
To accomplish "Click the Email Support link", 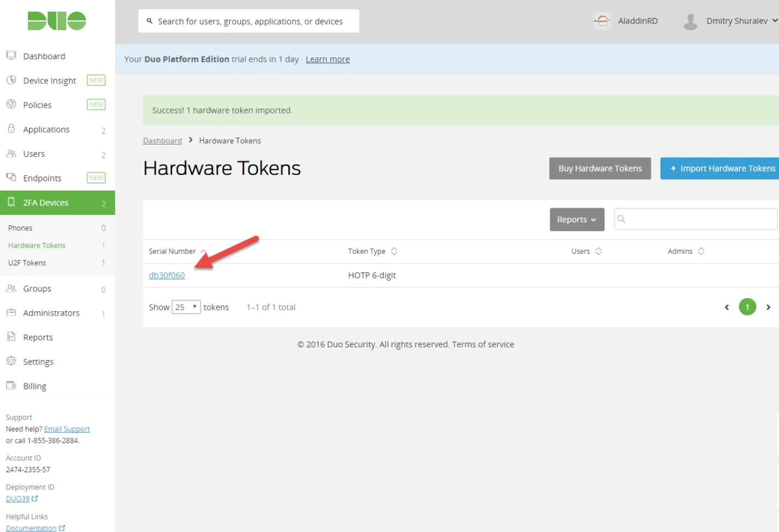I will 67,429.
